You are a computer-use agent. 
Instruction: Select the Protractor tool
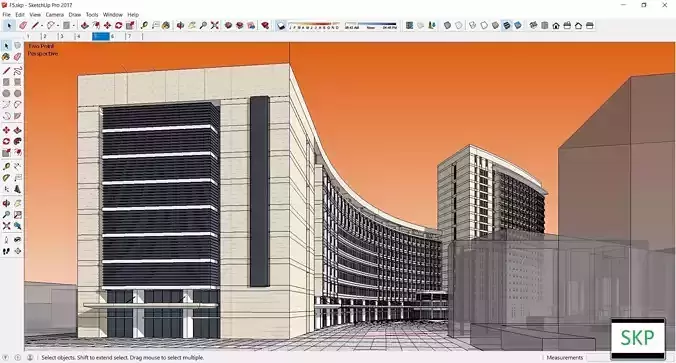[6, 178]
